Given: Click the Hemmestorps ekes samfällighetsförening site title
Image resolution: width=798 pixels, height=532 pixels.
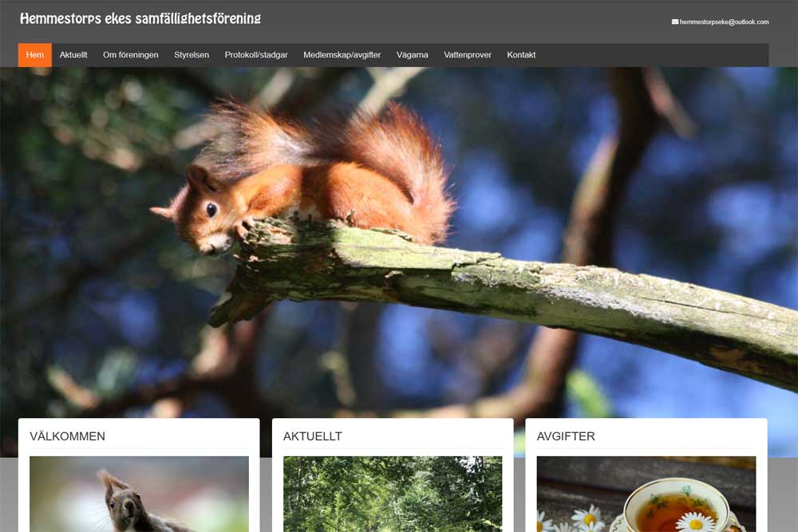Looking at the screenshot, I should tap(140, 18).
